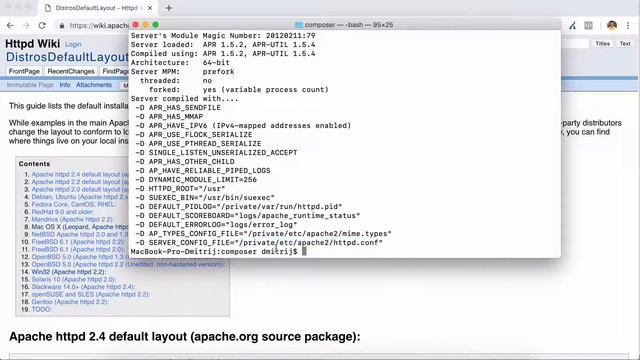Click the Contents box heading
This screenshot has height=360, width=640.
tap(34, 164)
